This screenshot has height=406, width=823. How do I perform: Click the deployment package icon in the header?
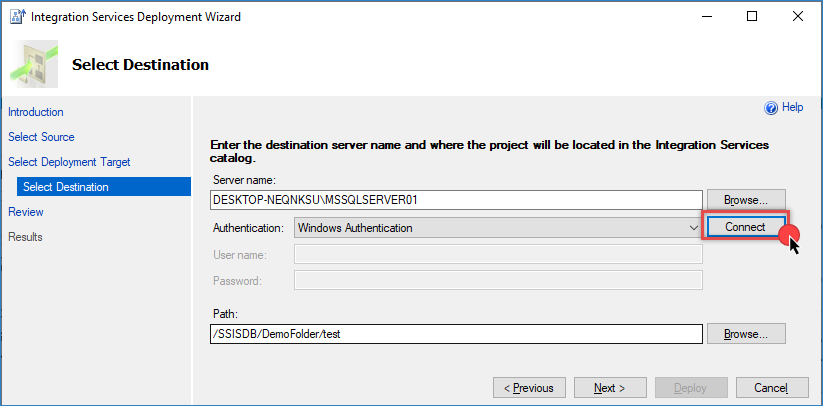[x=34, y=64]
